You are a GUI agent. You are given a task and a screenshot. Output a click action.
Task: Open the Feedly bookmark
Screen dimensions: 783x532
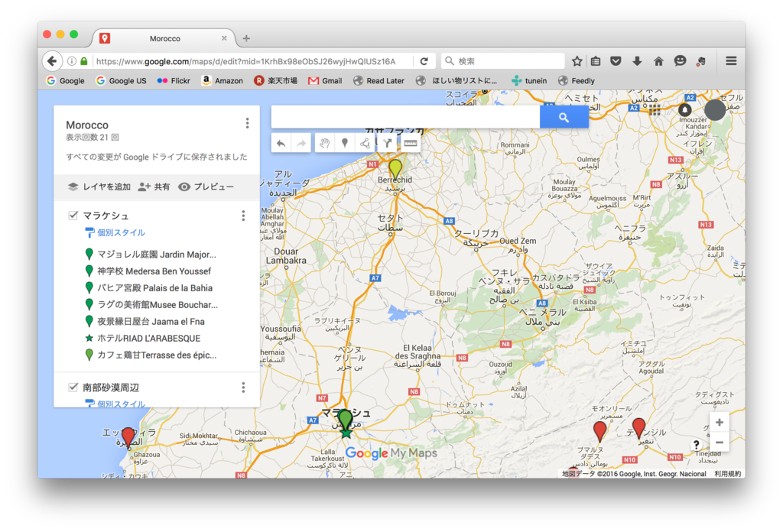coord(577,80)
